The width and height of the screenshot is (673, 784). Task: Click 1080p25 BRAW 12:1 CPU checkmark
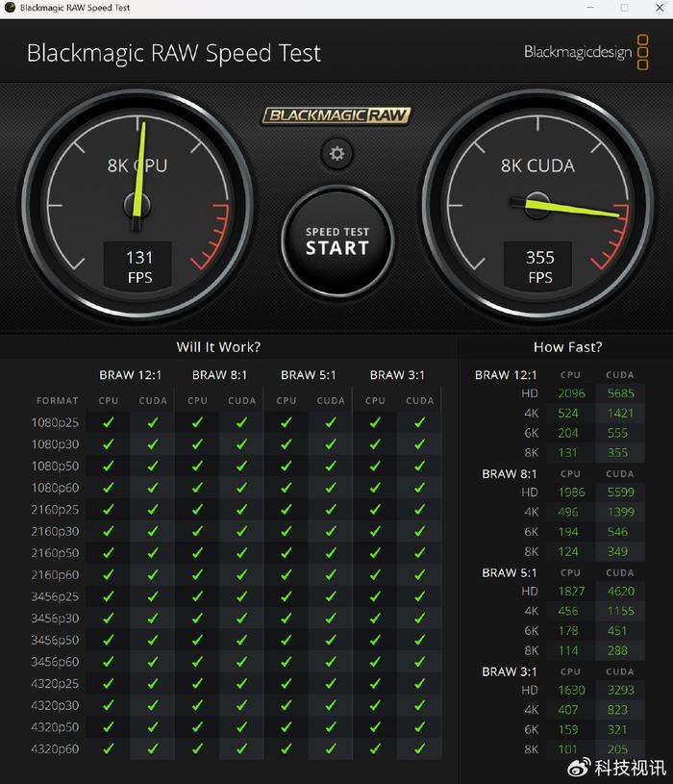109,422
